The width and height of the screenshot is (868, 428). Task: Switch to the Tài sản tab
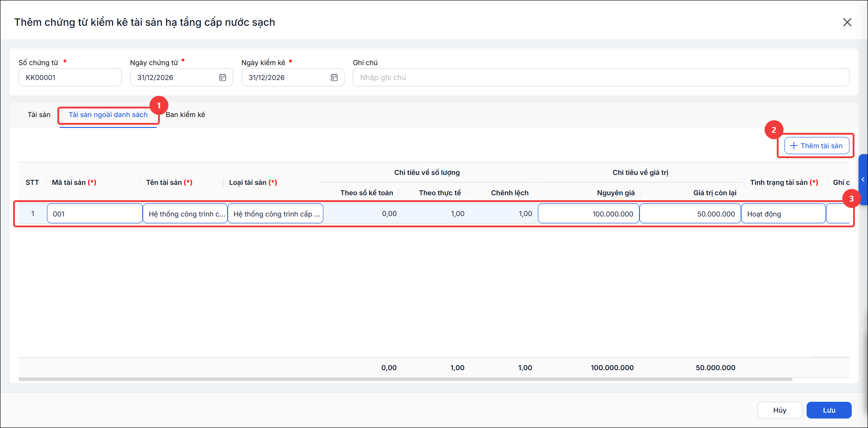pyautogui.click(x=39, y=115)
